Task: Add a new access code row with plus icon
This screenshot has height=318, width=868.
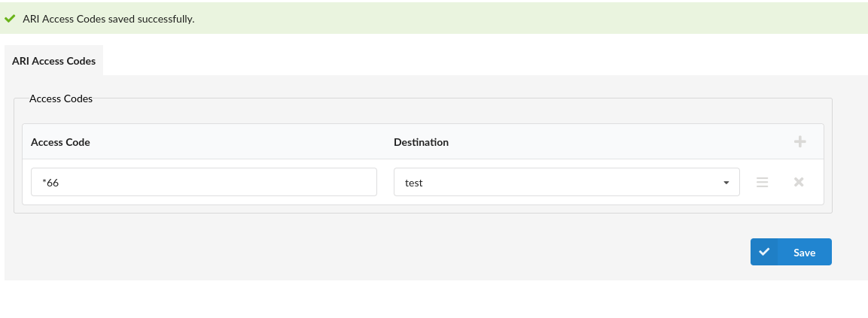Action: click(799, 141)
